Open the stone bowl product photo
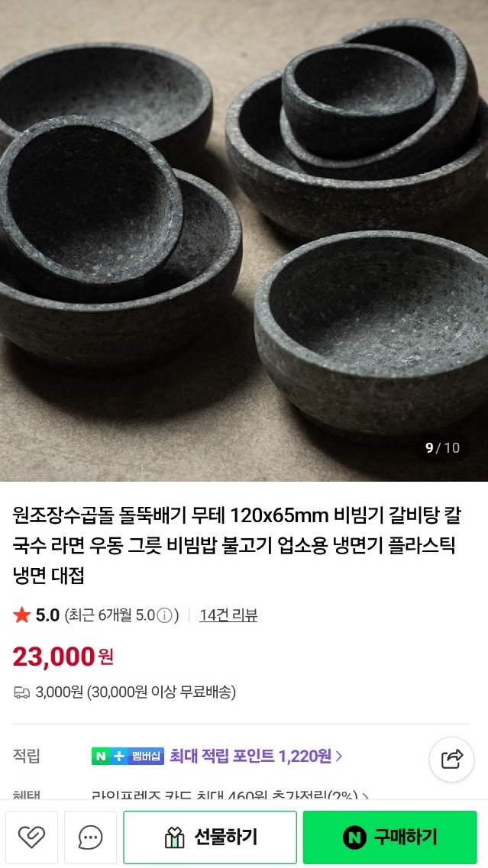Screen dimensions: 488x868 pos(244,237)
